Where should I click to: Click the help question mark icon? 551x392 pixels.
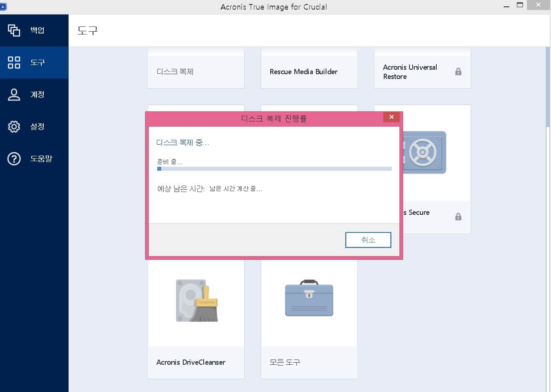point(14,159)
